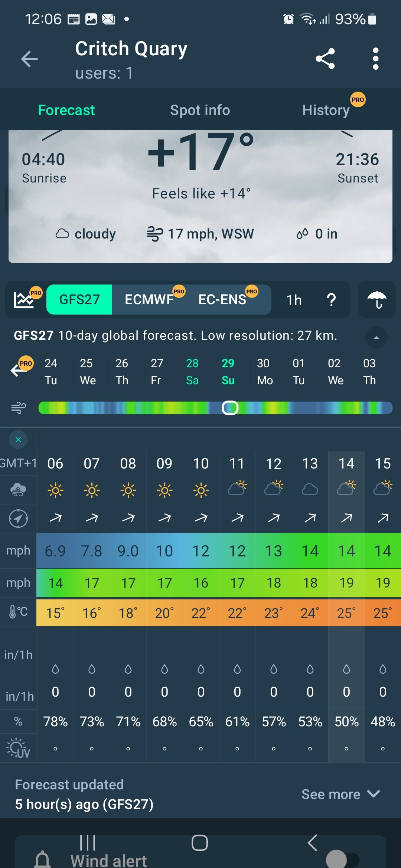Viewport: 401px width, 868px height.
Task: Close the hourly table using X icon
Action: click(x=18, y=440)
